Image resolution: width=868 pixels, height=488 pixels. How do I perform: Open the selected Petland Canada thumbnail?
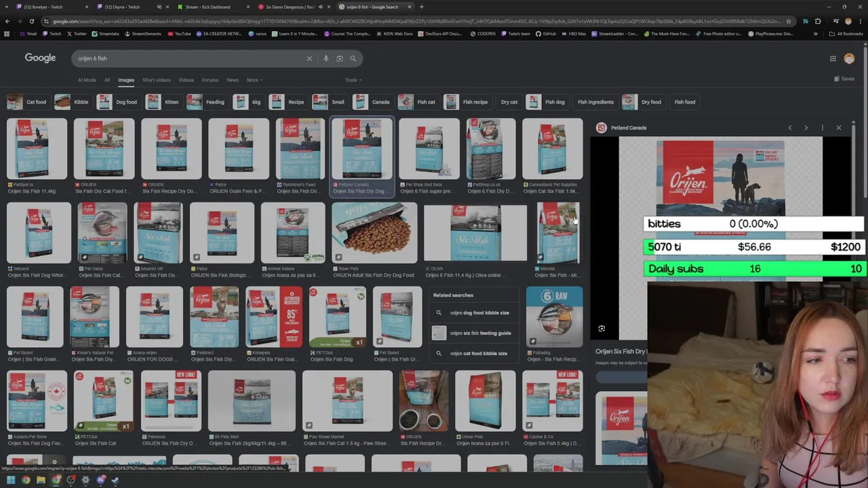coord(362,149)
